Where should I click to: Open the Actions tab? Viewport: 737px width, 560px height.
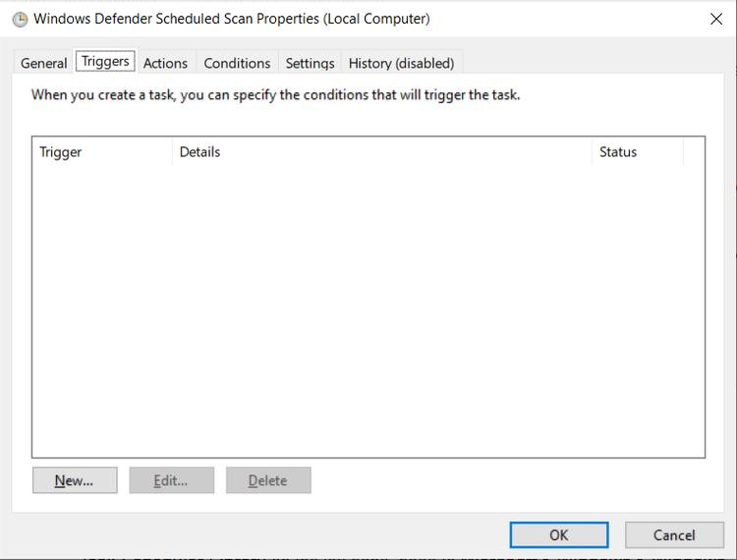click(x=165, y=63)
